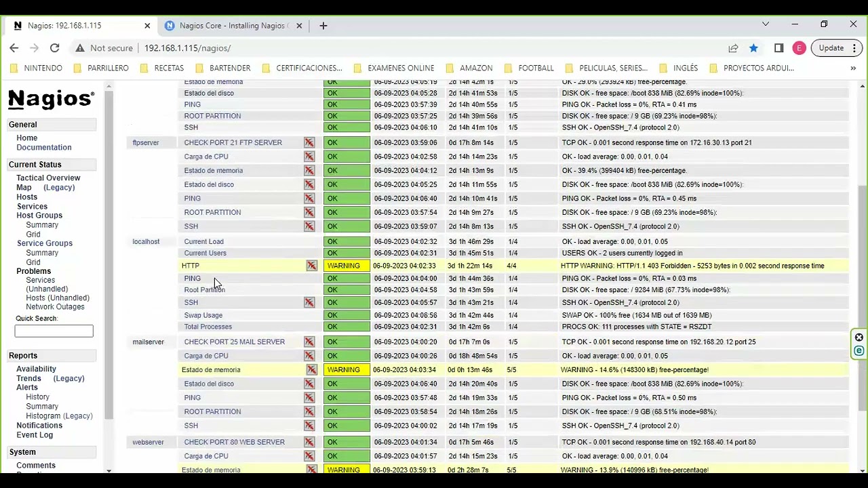Open the AMAZON bookmark folder
Image resolution: width=868 pixels, height=488 pixels.
point(469,68)
